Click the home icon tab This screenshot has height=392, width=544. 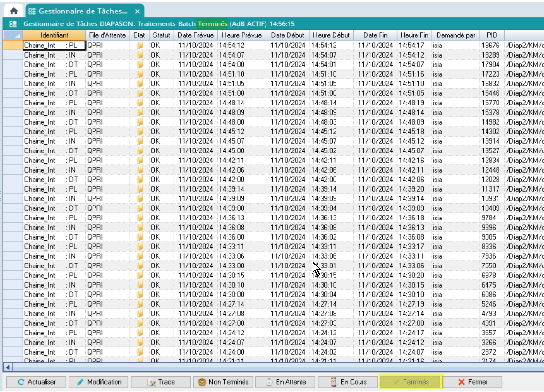14,11
